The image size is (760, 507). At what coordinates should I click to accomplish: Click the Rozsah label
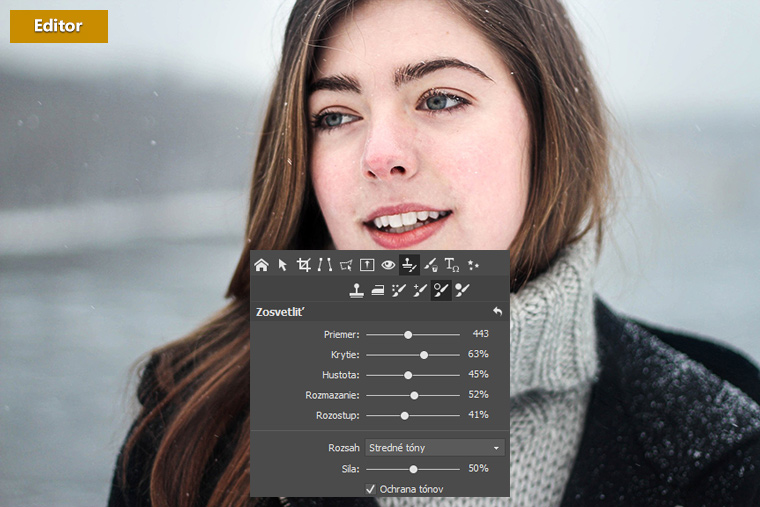(344, 448)
